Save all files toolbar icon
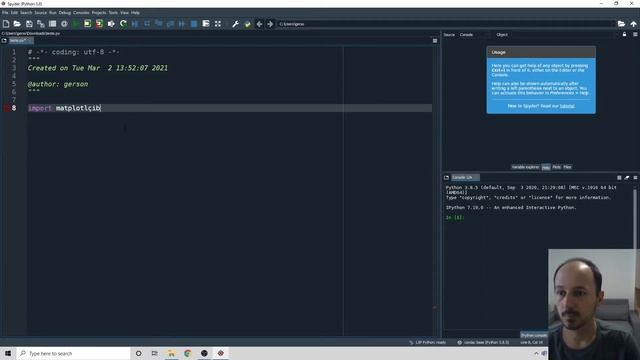 click(x=41, y=24)
